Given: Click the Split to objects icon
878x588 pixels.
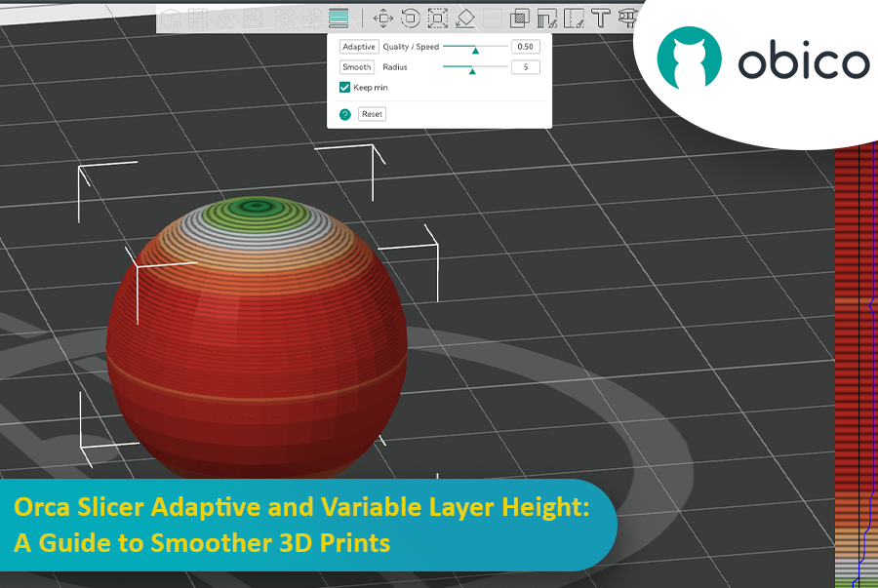Looking at the screenshot, I should click(285, 19).
